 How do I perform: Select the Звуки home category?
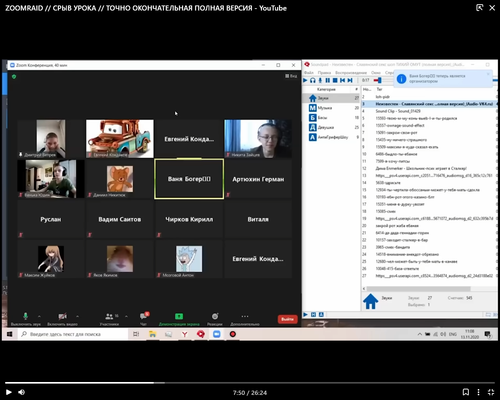point(332,98)
